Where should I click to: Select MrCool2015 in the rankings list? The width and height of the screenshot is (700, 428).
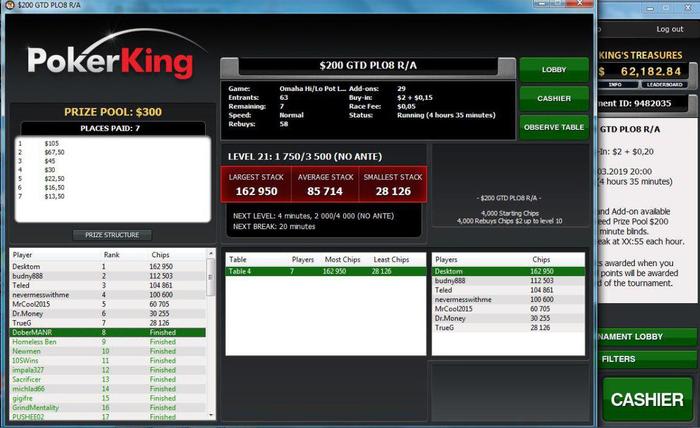[x=108, y=304]
